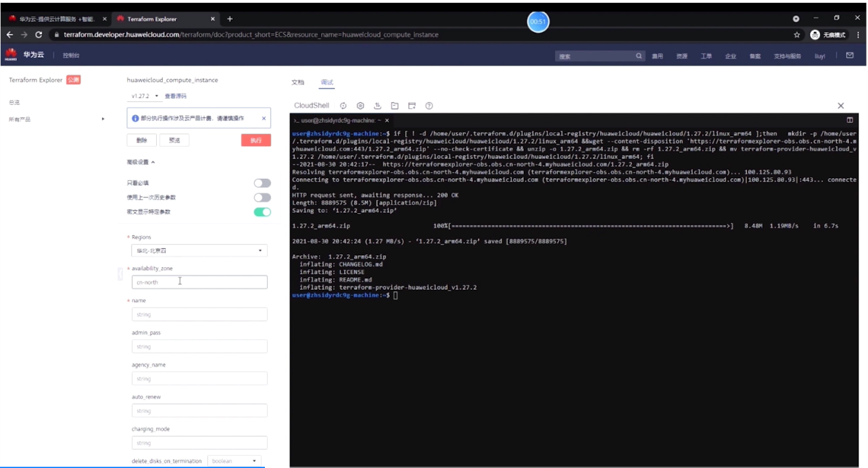
Task: Click the info icon in notice banner
Action: [136, 119]
